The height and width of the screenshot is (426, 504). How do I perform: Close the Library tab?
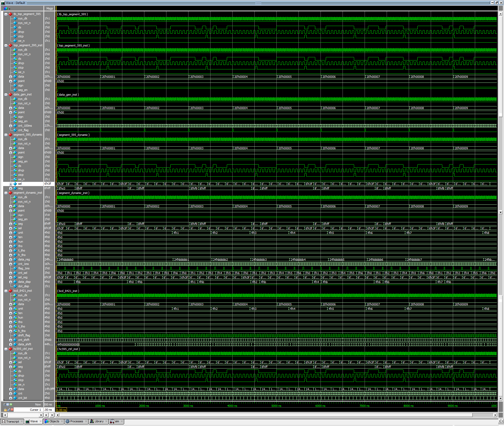[x=106, y=422]
